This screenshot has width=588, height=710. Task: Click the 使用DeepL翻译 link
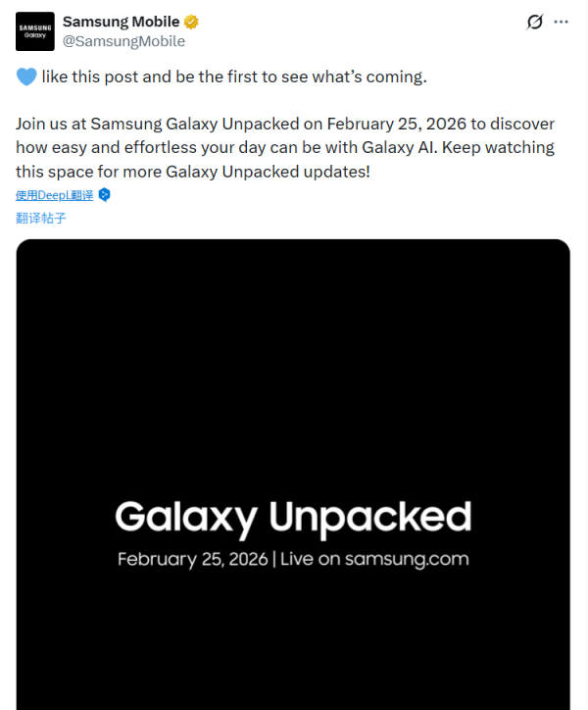point(55,195)
